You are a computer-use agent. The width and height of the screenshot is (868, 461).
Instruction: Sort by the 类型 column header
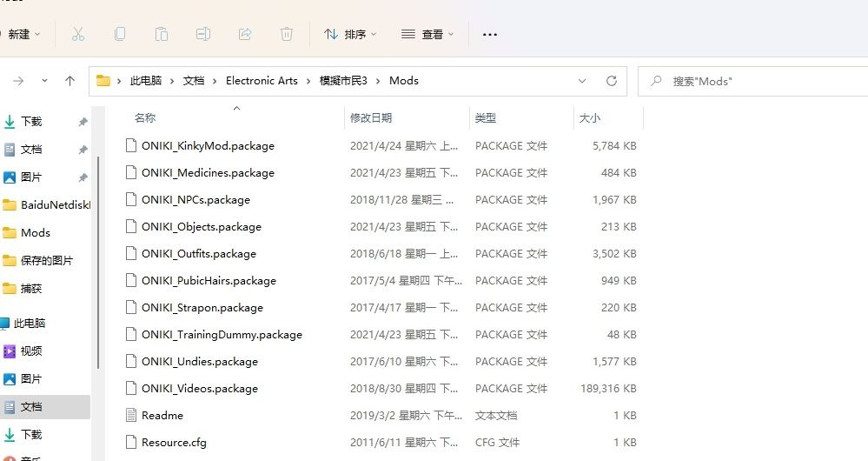(x=486, y=118)
